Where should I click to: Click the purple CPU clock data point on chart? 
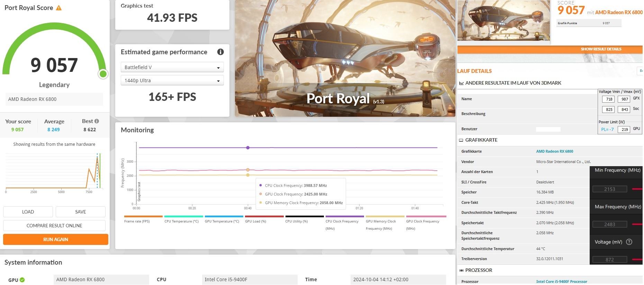click(x=248, y=148)
